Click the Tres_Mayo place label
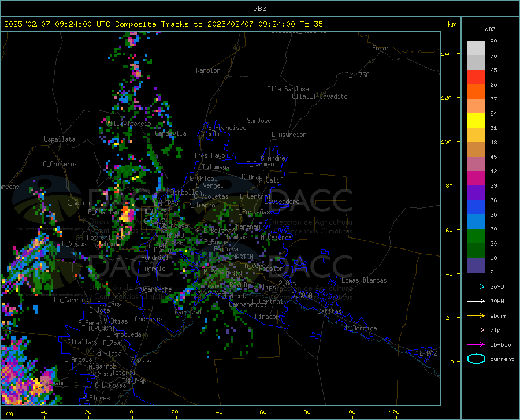The height and width of the screenshot is (420, 520). click(x=209, y=155)
